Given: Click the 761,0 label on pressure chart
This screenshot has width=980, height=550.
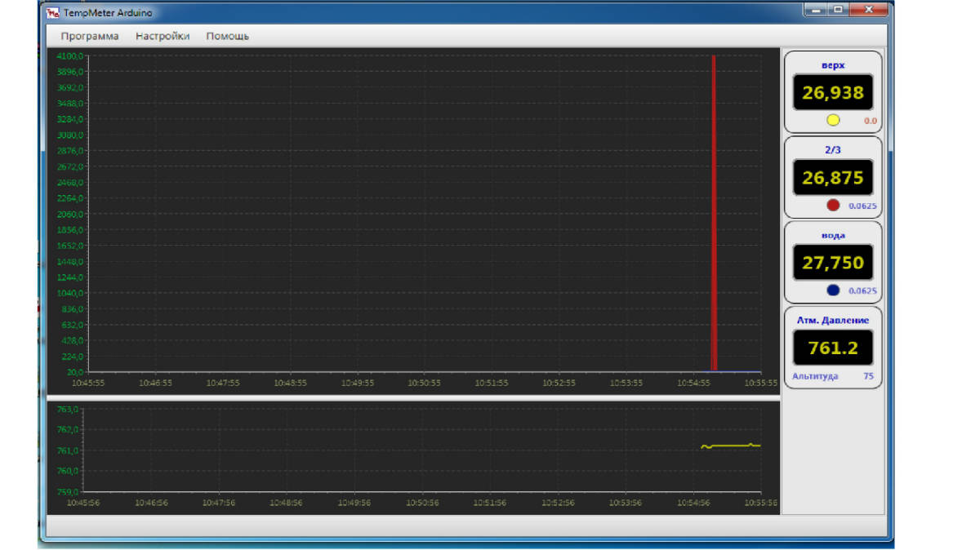Looking at the screenshot, I should click(67, 450).
